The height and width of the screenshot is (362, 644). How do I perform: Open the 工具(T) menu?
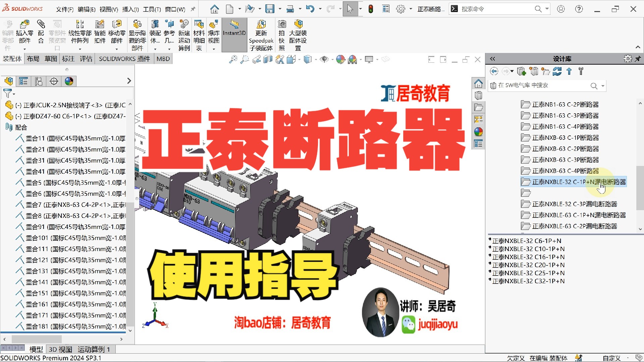(x=152, y=9)
